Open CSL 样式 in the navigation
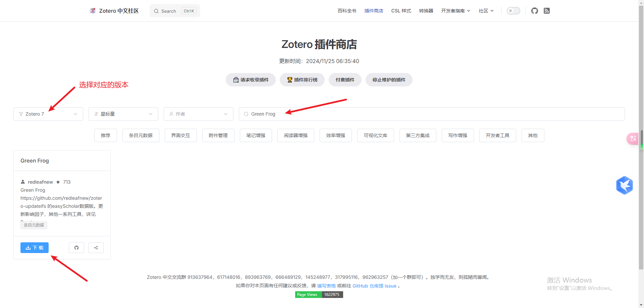644x308 pixels. click(x=401, y=11)
